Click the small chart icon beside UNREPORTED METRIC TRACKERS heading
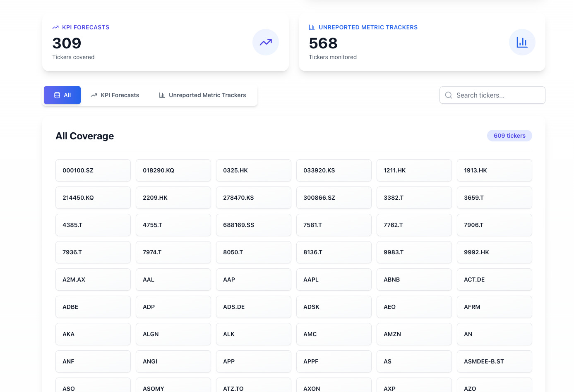The image size is (574, 392). [312, 27]
